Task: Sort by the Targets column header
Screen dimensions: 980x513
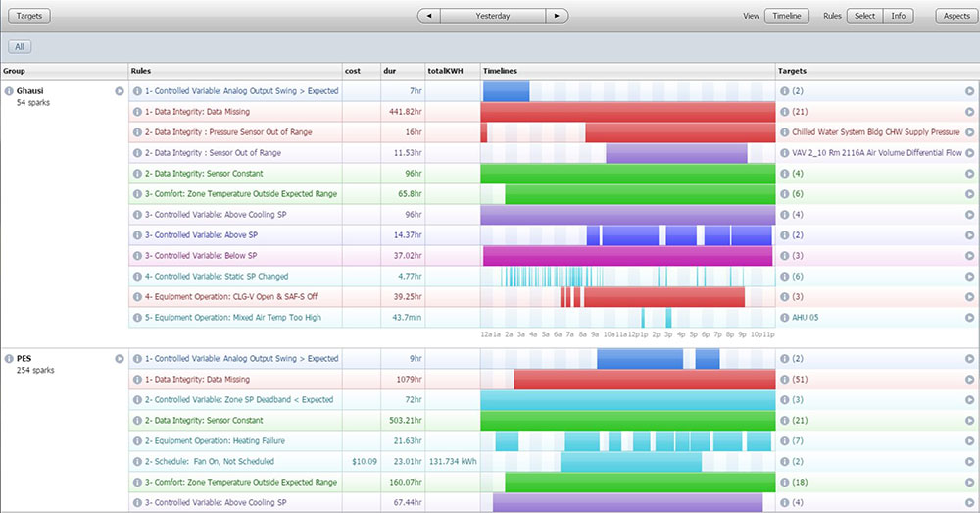Action: (x=877, y=71)
